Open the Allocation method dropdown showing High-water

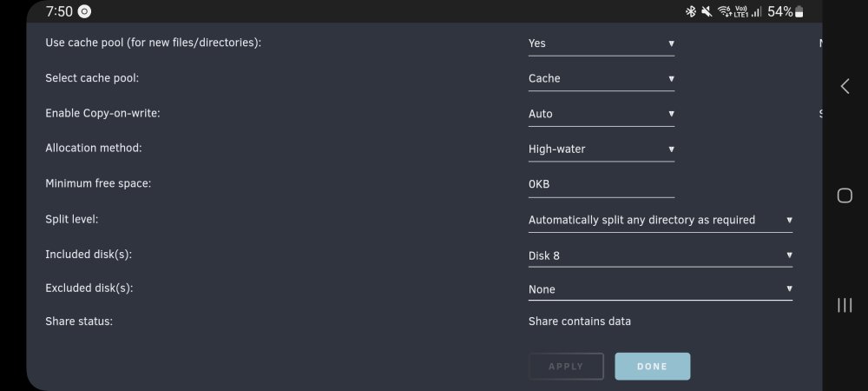pos(602,149)
